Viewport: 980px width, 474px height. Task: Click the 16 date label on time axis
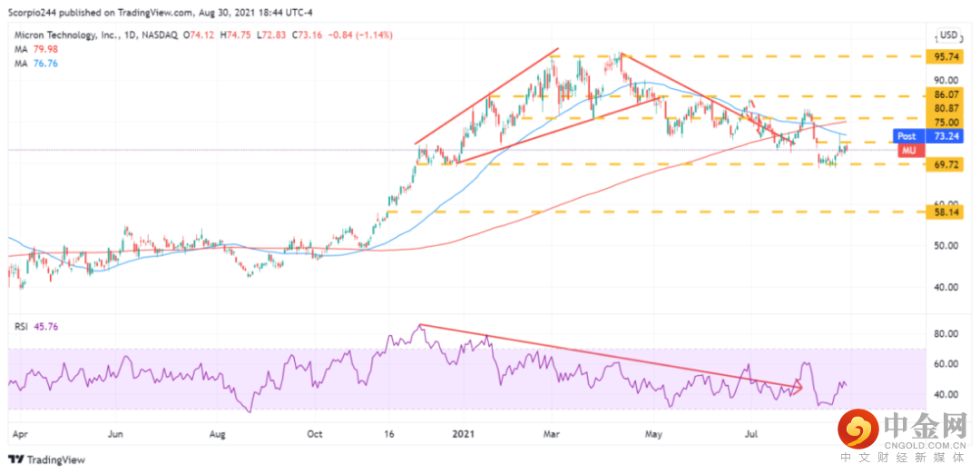388,432
